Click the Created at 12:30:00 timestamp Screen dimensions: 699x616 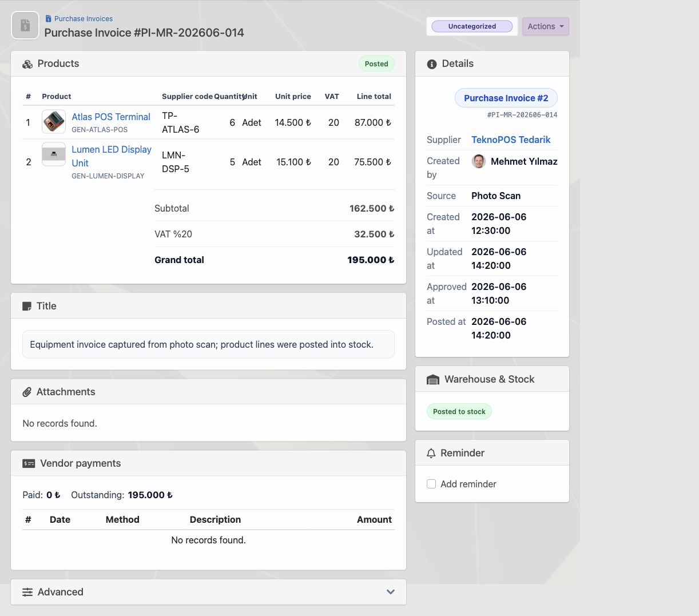pos(499,224)
